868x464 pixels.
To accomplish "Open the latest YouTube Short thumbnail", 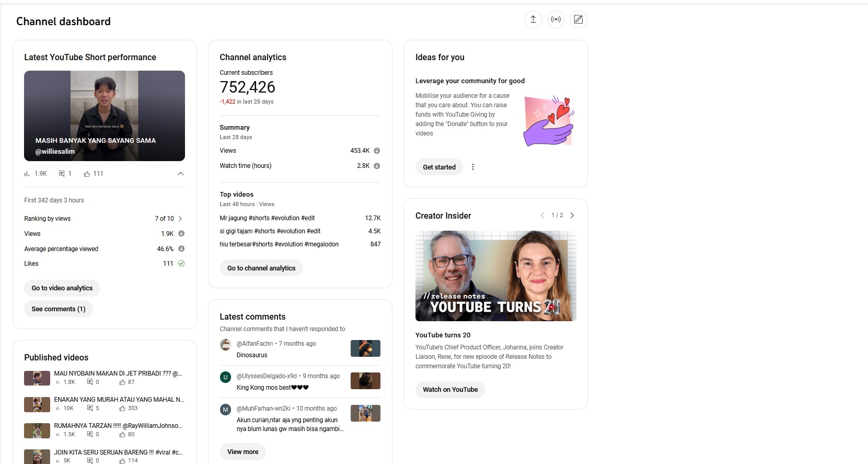I will pyautogui.click(x=105, y=116).
